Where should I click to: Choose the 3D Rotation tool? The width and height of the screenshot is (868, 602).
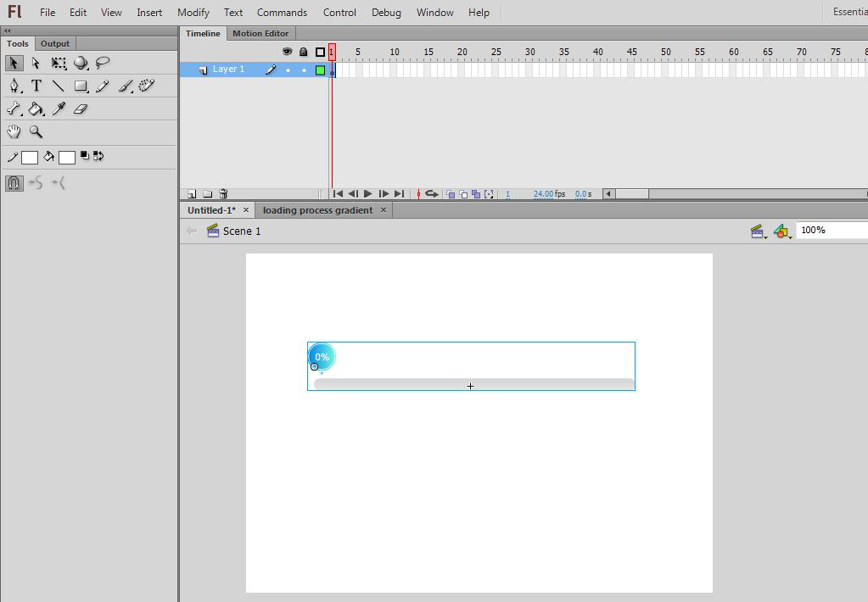(x=81, y=63)
